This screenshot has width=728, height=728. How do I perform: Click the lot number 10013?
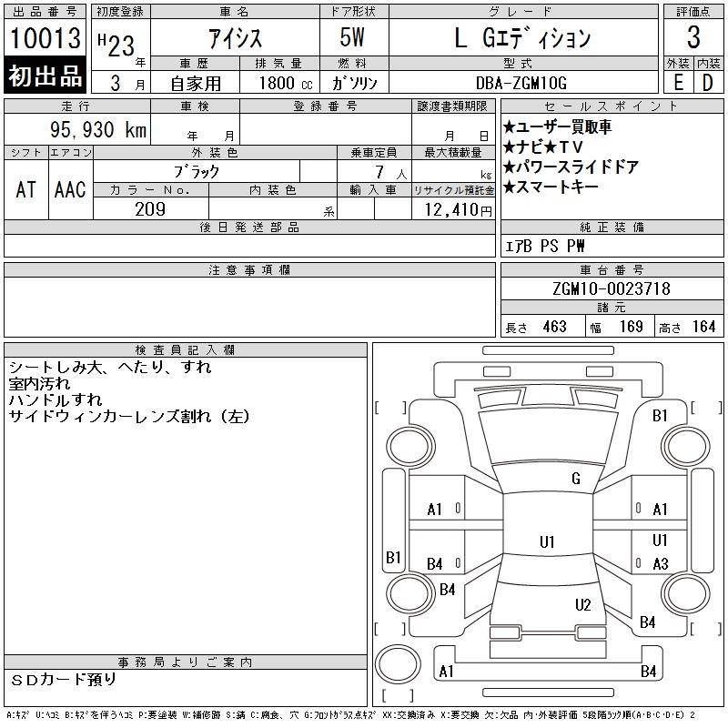click(x=45, y=37)
